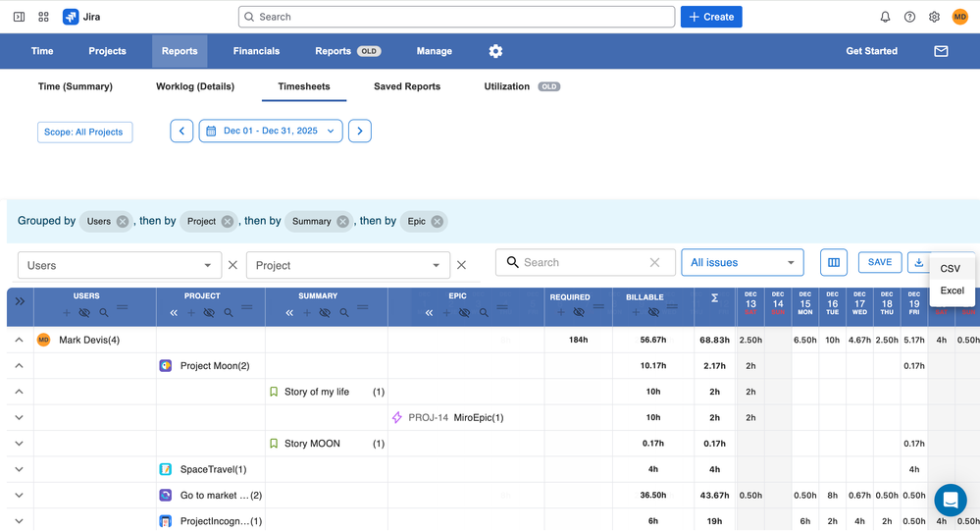Select CSV from the export menu
This screenshot has height=531, width=980.
pyautogui.click(x=950, y=269)
